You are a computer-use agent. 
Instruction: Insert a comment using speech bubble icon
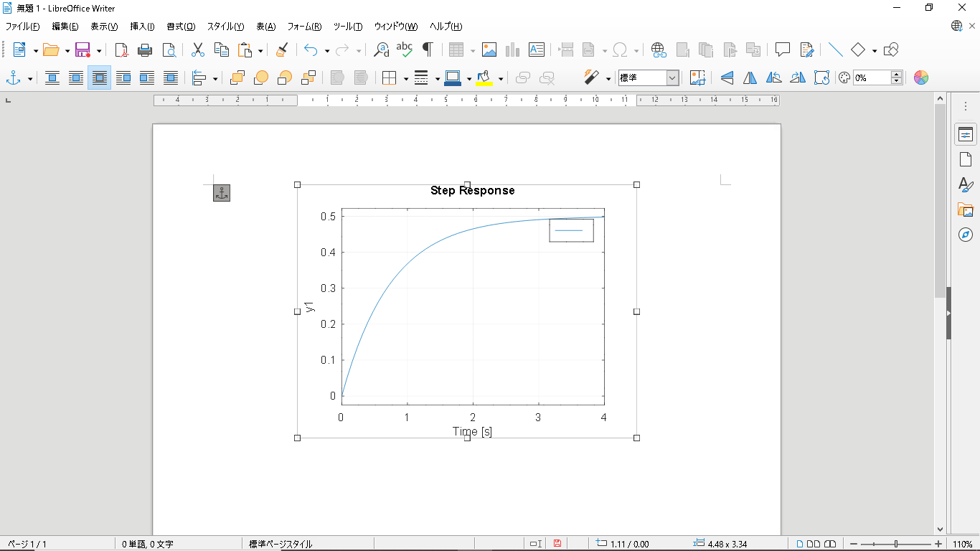pos(783,50)
